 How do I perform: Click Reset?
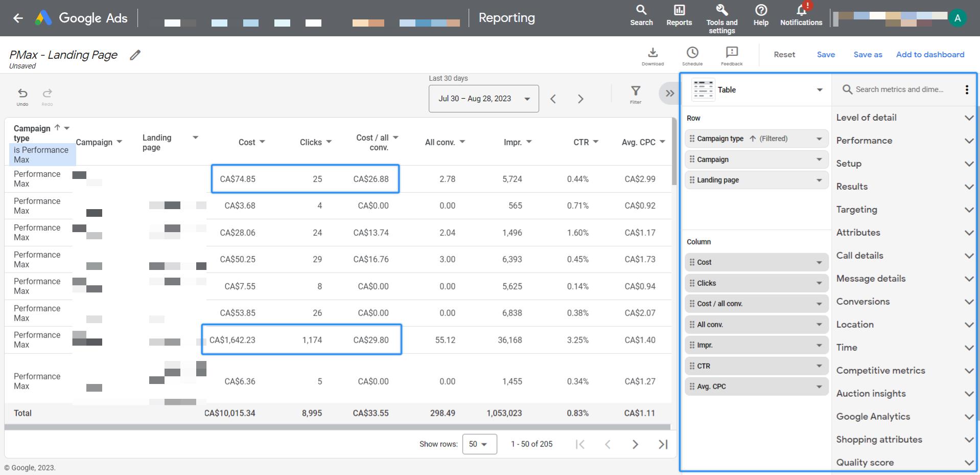784,55
